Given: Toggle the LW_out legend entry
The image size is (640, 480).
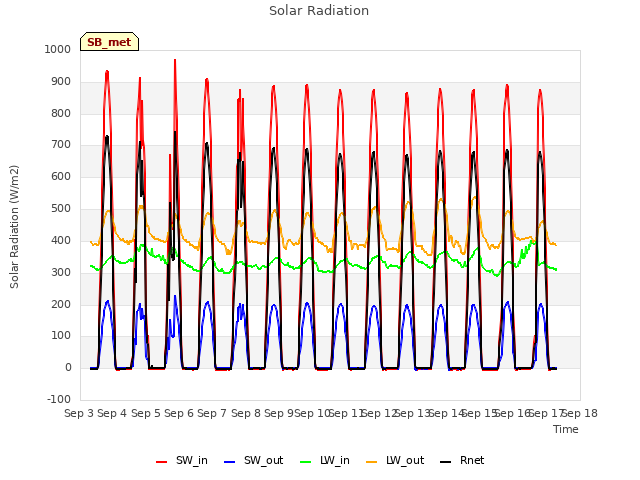Looking at the screenshot, I should click(x=395, y=460).
